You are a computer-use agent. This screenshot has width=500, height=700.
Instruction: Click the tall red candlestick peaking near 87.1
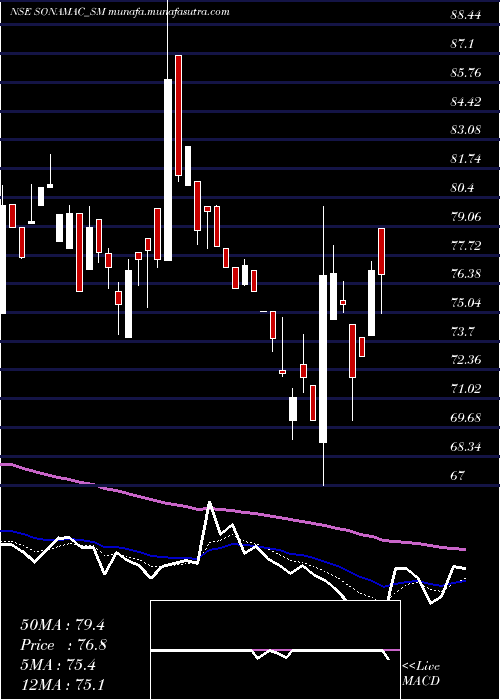tap(179, 115)
